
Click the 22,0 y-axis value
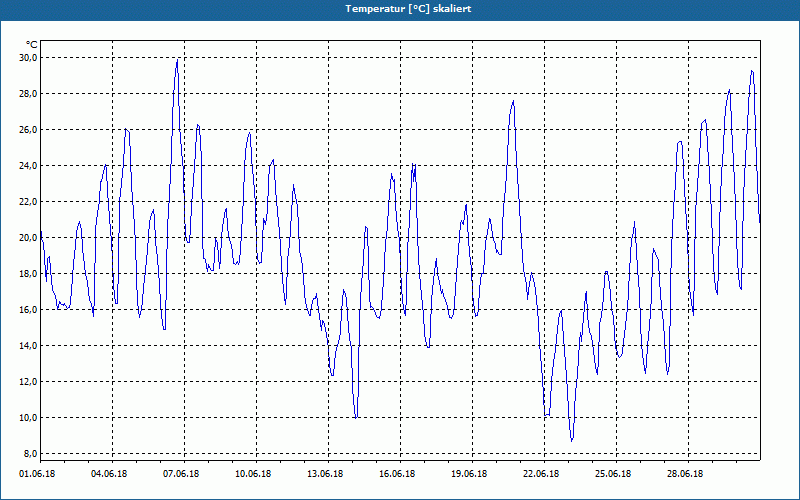tap(28, 202)
